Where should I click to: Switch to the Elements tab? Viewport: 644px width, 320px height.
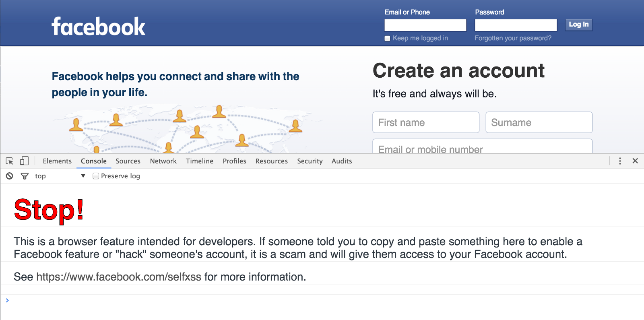coord(57,161)
